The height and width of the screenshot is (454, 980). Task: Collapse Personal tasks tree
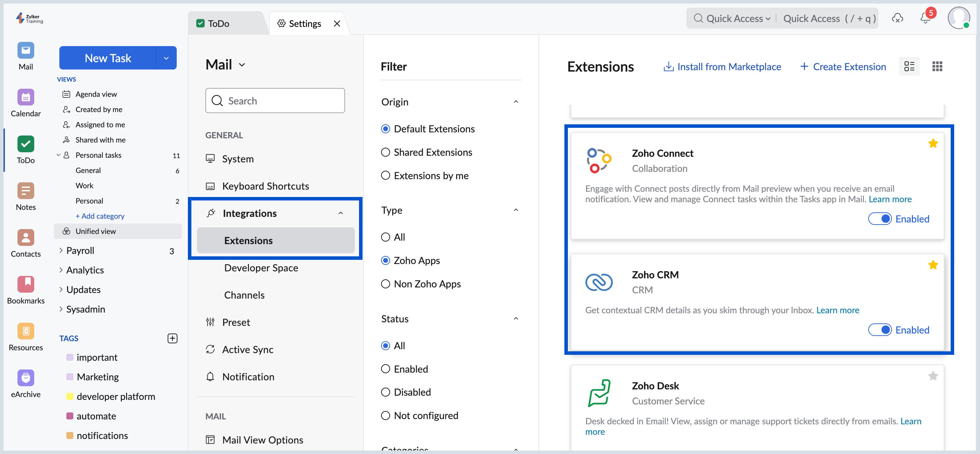pos(58,155)
